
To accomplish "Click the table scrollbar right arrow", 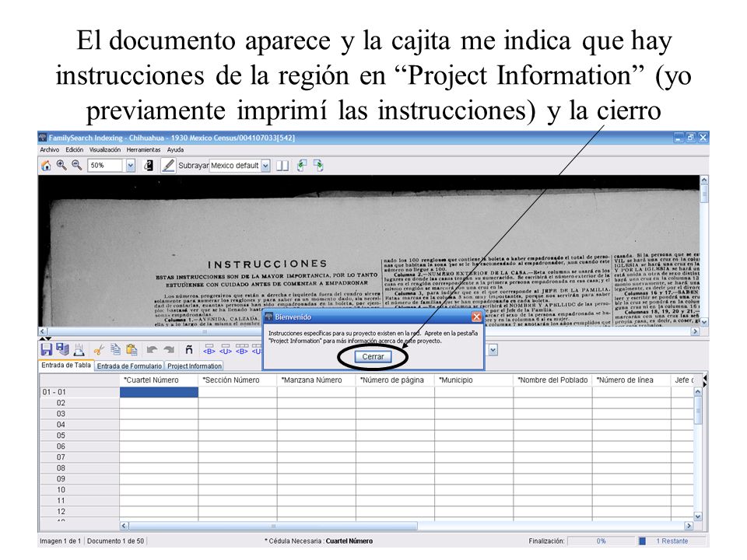I will (689, 526).
